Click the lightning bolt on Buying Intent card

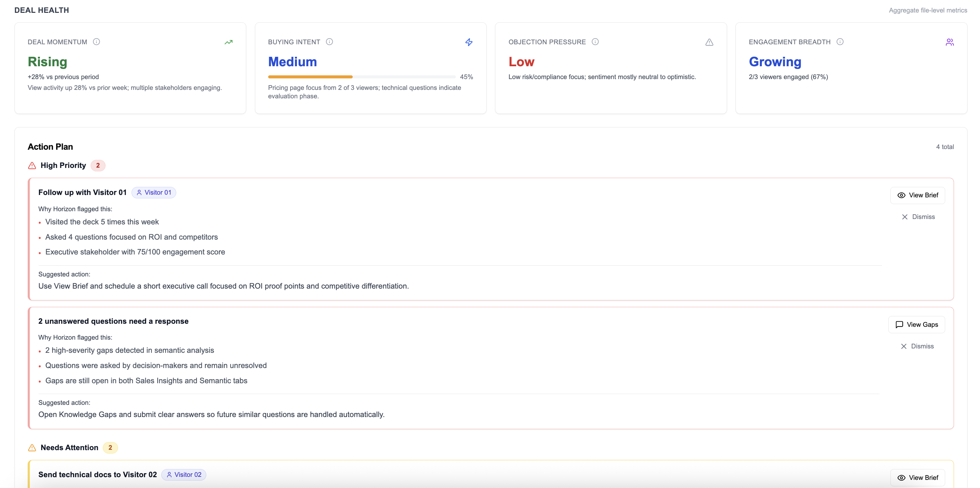point(469,42)
